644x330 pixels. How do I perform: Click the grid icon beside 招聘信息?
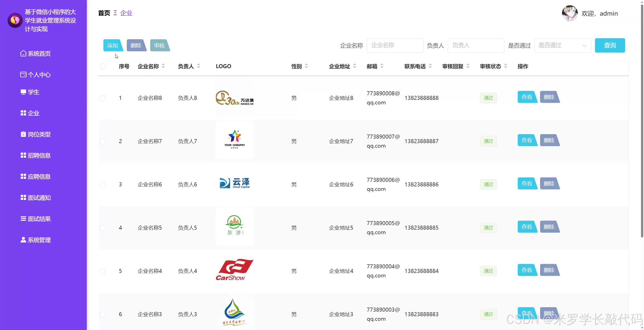point(23,155)
